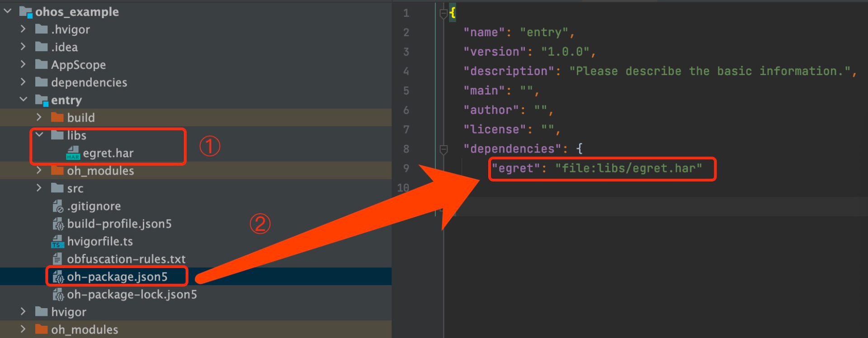Fold the dependencies block in gutter
Viewport: 868px width, 338px height.
point(443,149)
